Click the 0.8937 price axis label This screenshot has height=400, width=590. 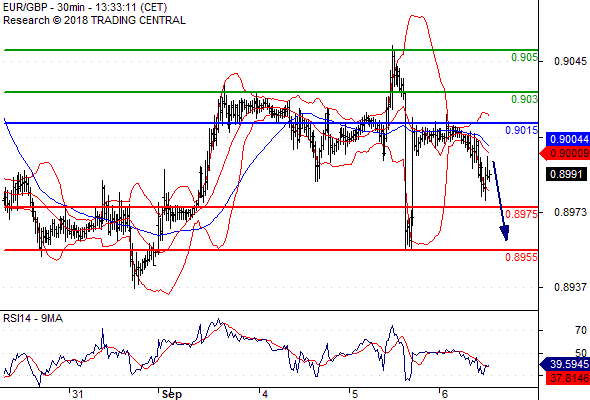point(570,287)
